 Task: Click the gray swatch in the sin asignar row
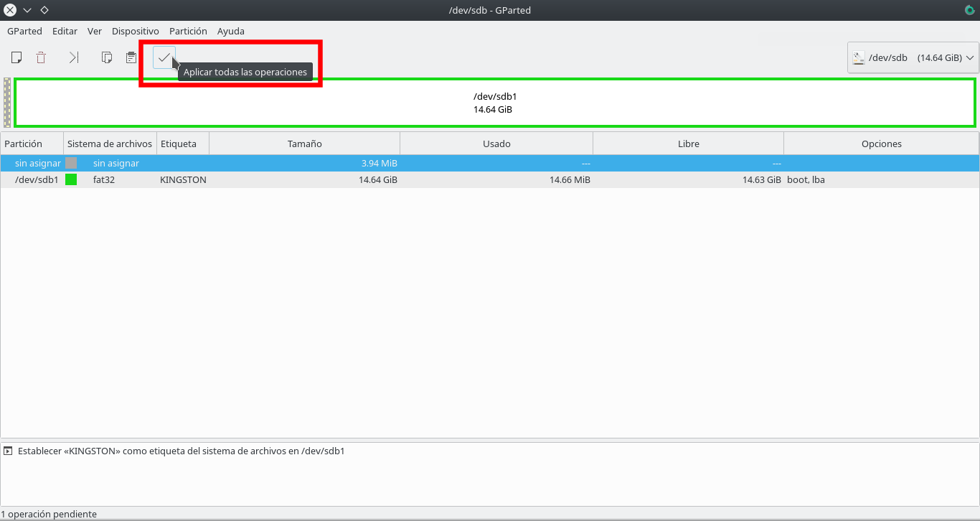tap(71, 163)
